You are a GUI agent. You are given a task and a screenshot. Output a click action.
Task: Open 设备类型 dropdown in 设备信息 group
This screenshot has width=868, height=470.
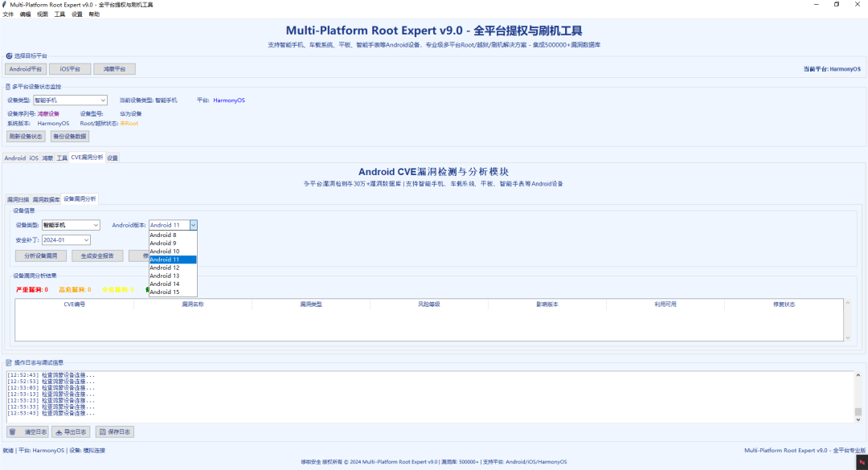(x=71, y=225)
